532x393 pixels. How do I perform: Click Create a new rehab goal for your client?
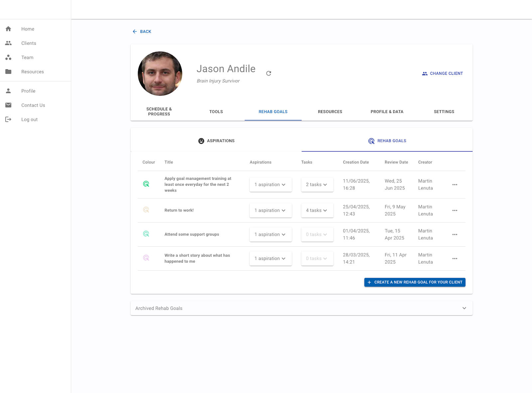[x=415, y=282]
